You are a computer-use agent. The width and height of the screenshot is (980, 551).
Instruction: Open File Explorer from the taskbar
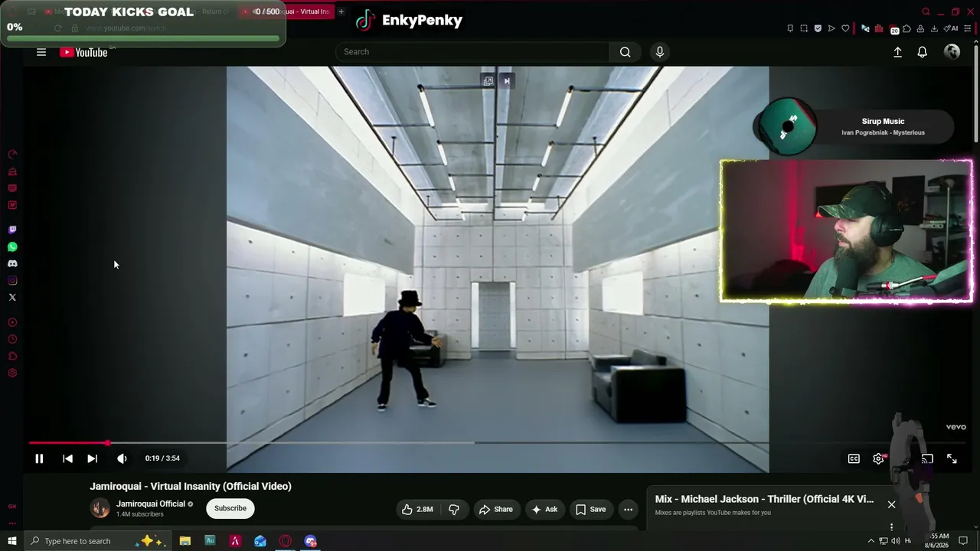click(x=185, y=541)
